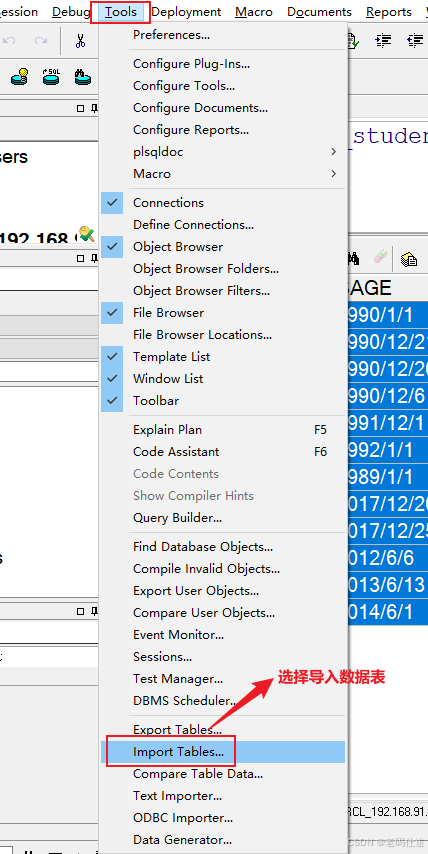Select the result cell showing 992/1/1
The image size is (428, 854).
388,450
